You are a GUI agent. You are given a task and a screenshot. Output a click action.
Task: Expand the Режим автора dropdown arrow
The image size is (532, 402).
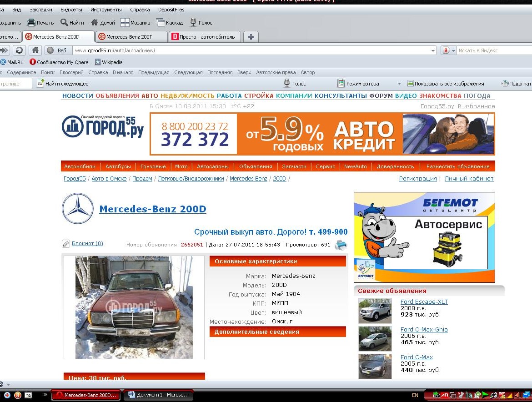pyautogui.click(x=399, y=84)
